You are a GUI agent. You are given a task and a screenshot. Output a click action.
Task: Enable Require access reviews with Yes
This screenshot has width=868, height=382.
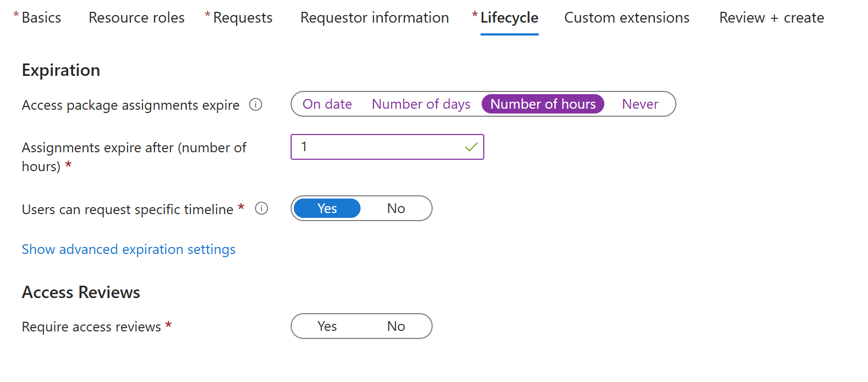[x=327, y=326]
